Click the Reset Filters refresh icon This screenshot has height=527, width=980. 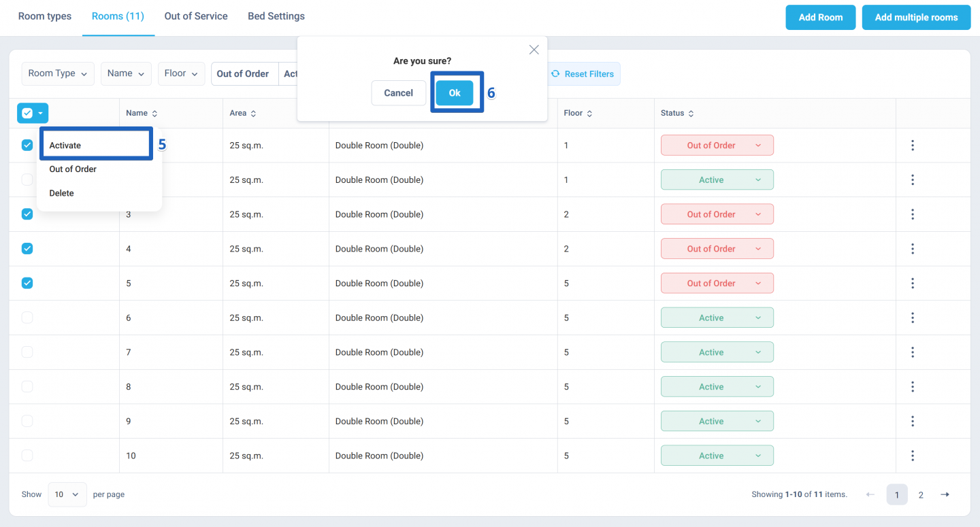tap(555, 74)
